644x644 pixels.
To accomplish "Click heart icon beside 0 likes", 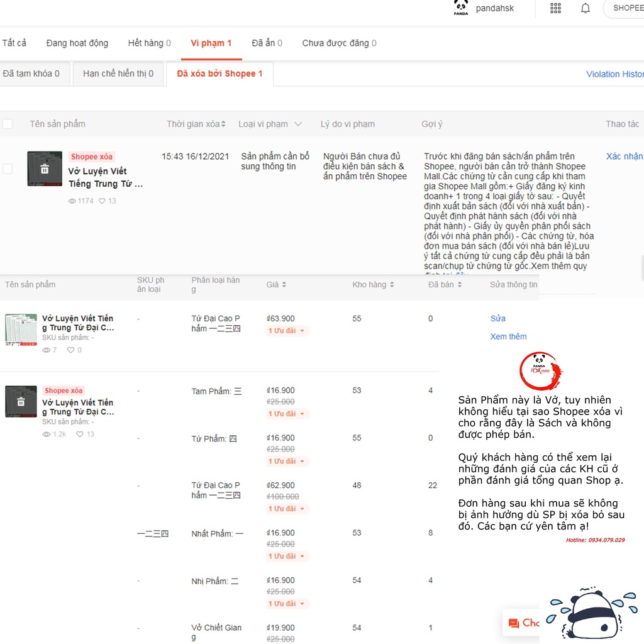I will [x=70, y=350].
